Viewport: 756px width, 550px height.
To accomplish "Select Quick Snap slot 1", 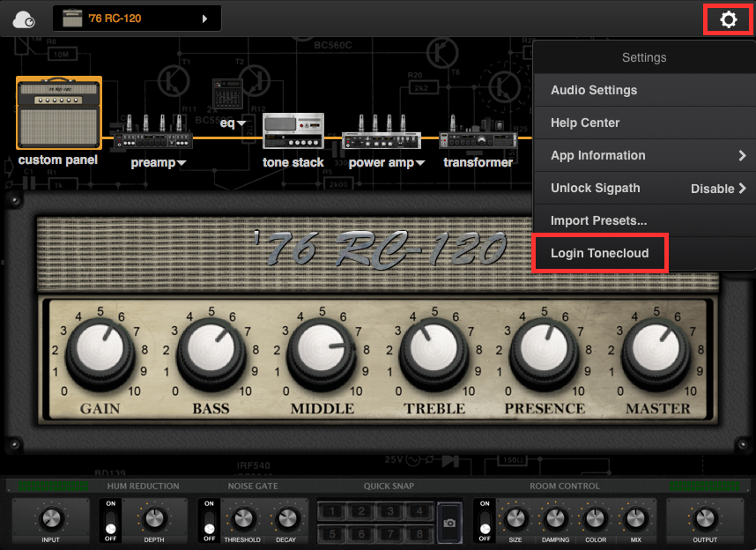I will pyautogui.click(x=332, y=511).
